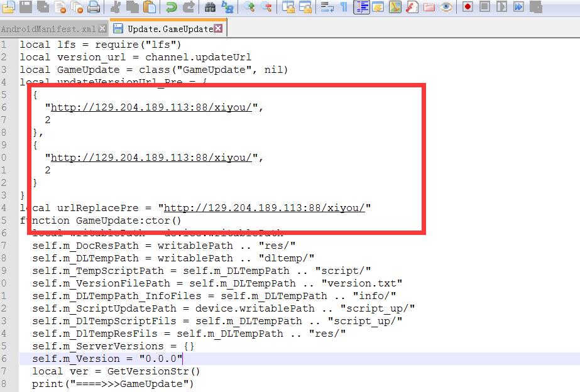Click the urlReplacePre URL link

264,208
